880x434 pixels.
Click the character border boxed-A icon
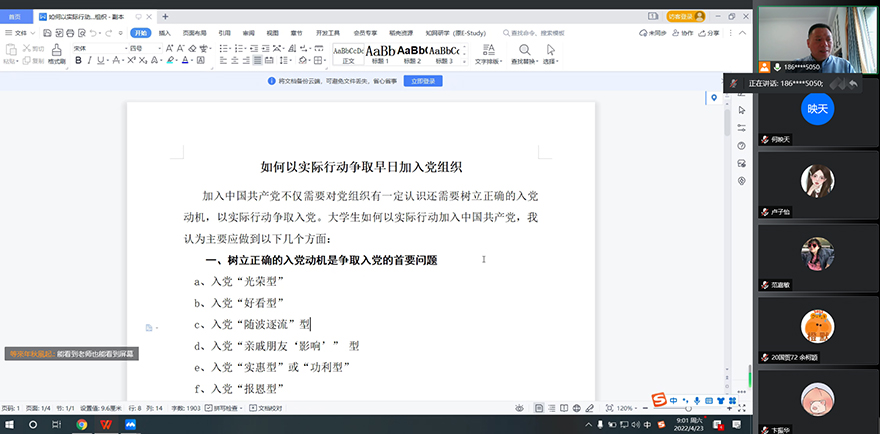point(200,61)
